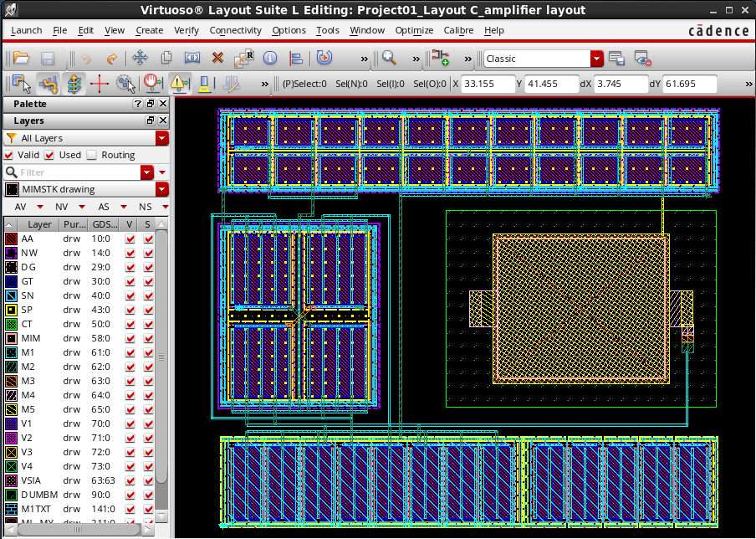Toggle selectability checkbox for NW layer

tap(149, 253)
